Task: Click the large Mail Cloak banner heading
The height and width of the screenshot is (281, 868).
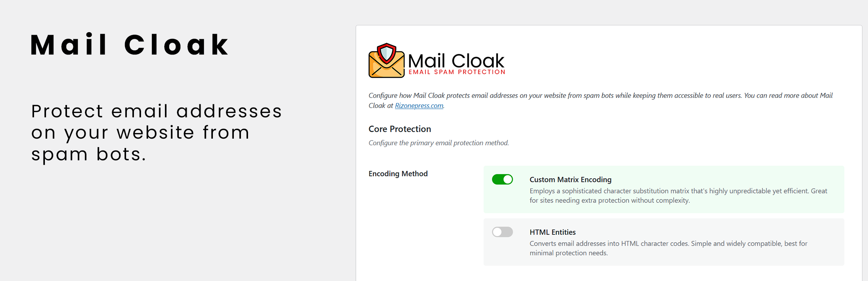Action: (x=129, y=45)
